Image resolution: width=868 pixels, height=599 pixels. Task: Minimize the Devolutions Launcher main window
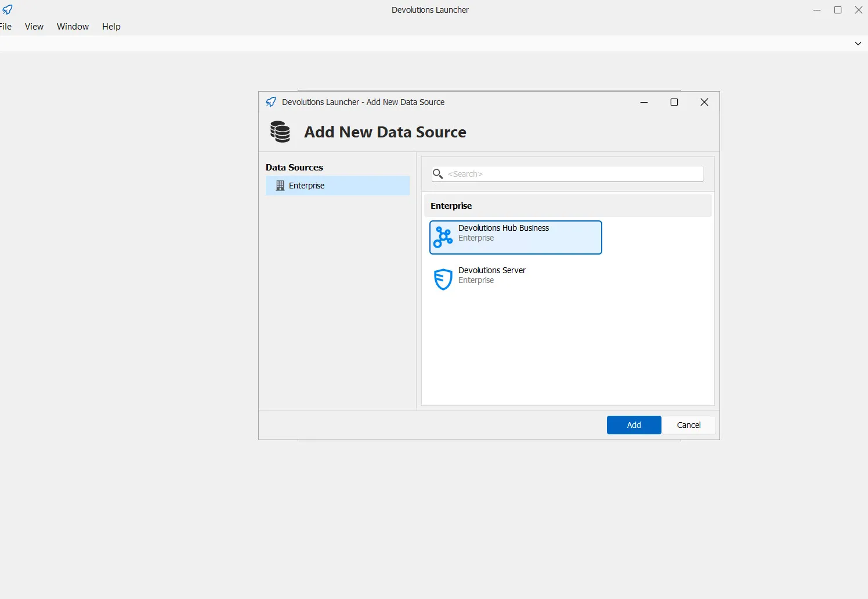click(817, 10)
